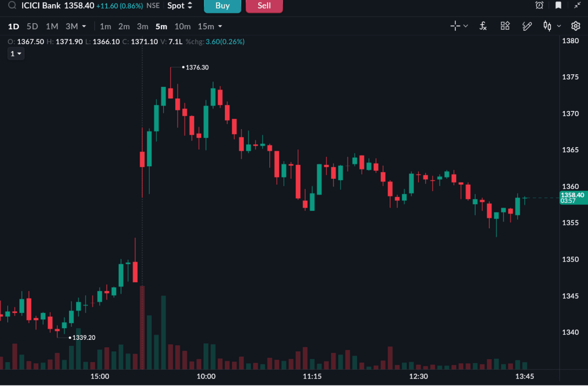Switch to the 5D range tab
The width and height of the screenshot is (588, 386).
32,26
